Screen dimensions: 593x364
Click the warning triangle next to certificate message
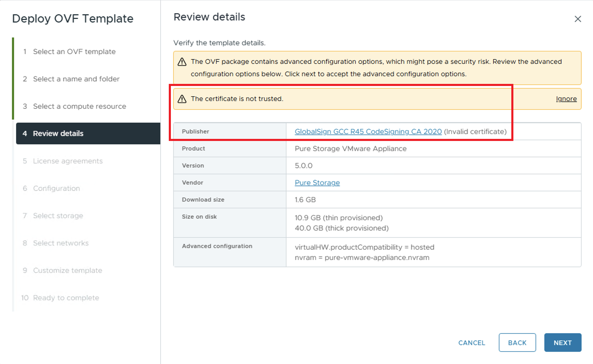click(182, 99)
